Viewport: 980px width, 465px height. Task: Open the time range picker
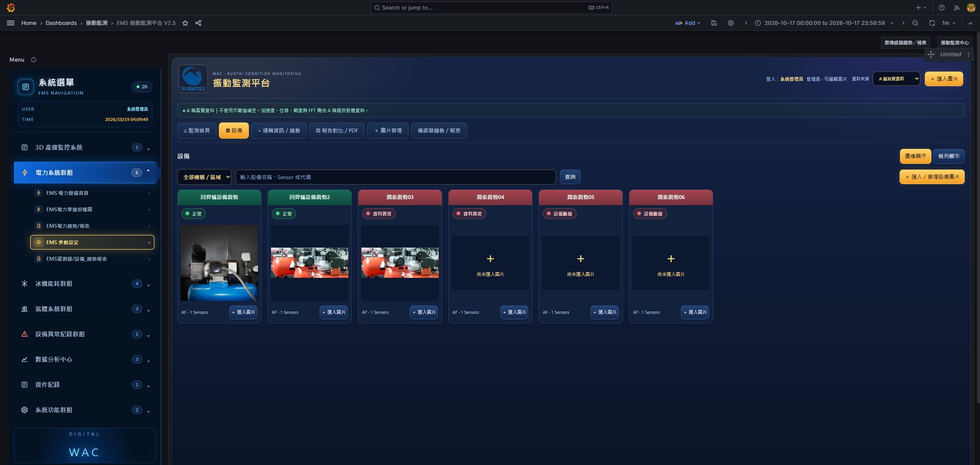click(824, 23)
